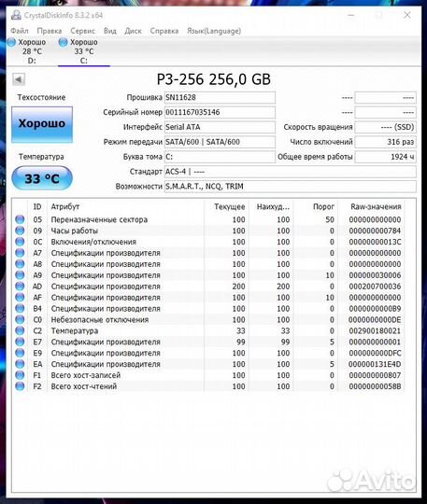Open the Вид menu
This screenshot has height=504, width=427.
pyautogui.click(x=110, y=31)
